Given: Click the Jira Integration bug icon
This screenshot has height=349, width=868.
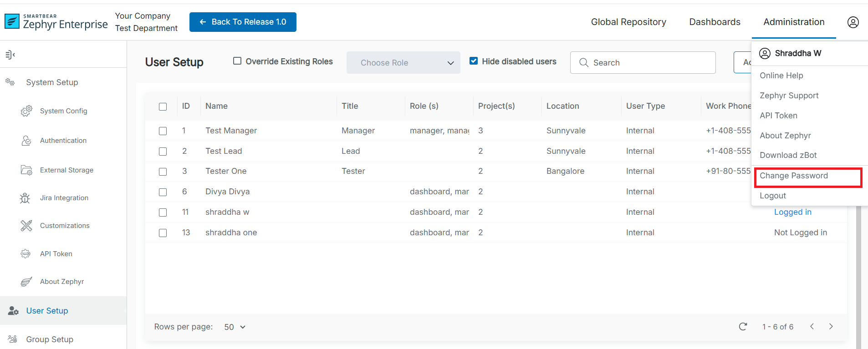Looking at the screenshot, I should click(25, 198).
